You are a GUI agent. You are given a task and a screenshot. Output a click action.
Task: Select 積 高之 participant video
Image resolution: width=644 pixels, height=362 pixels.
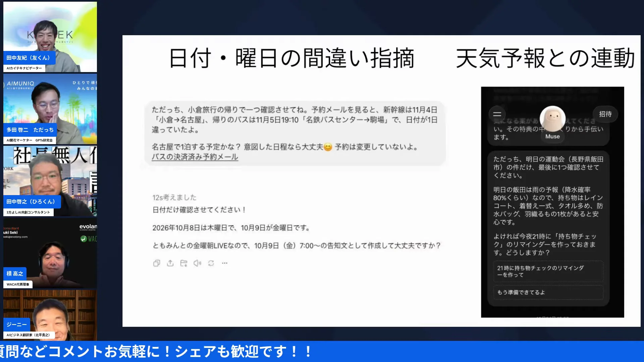pyautogui.click(x=50, y=253)
